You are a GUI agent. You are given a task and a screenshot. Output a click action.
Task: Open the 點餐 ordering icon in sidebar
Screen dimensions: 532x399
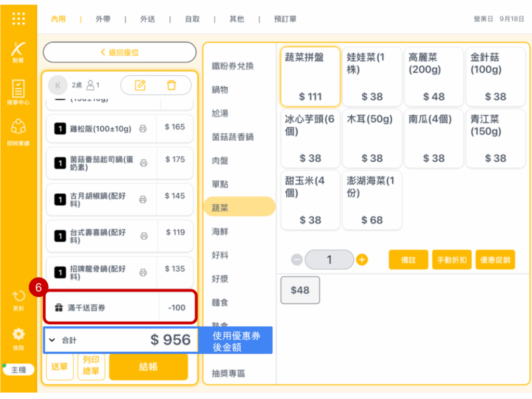(18, 52)
